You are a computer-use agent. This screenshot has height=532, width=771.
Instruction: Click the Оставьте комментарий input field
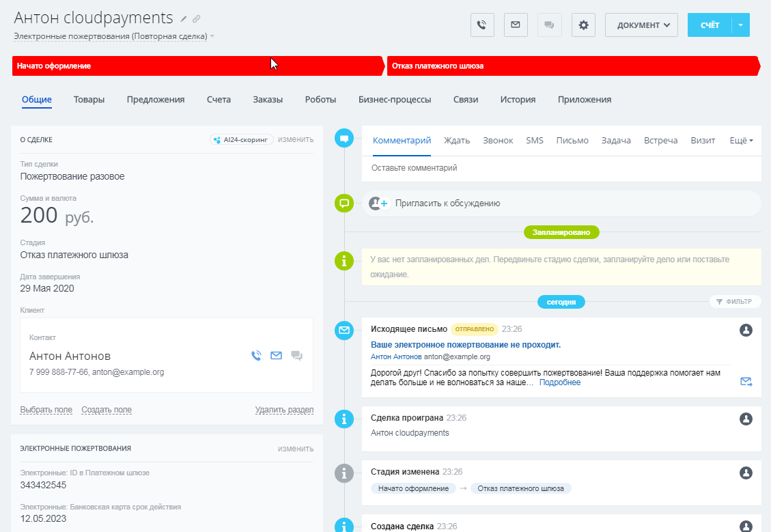pos(560,168)
